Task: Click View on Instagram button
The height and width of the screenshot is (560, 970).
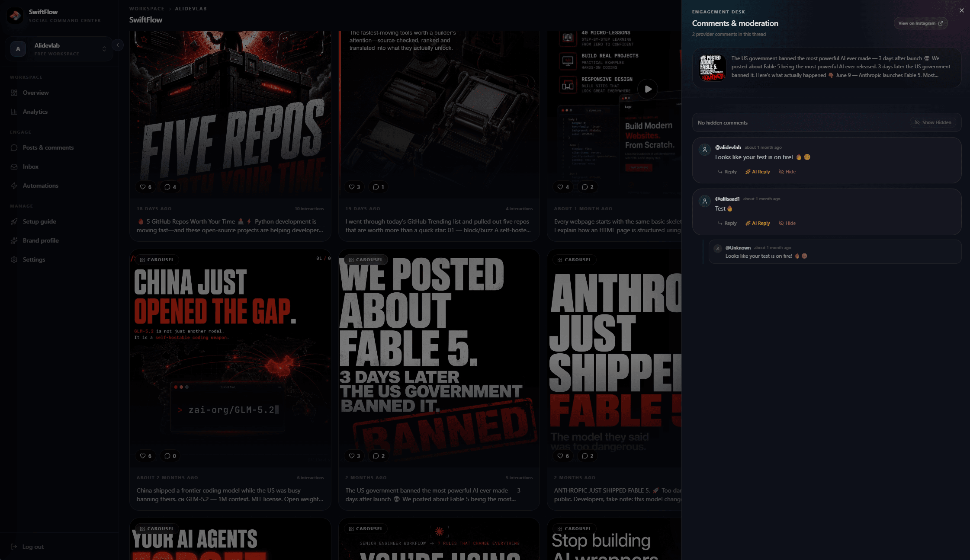Action: [921, 23]
